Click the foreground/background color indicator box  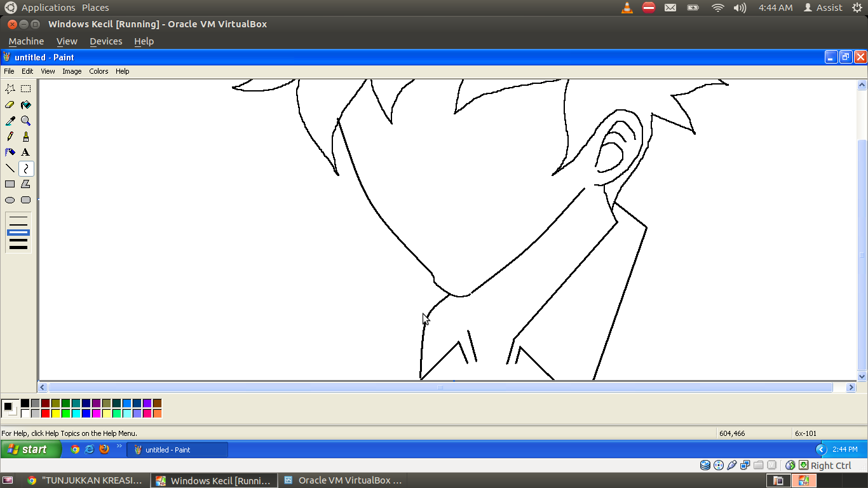pos(10,408)
